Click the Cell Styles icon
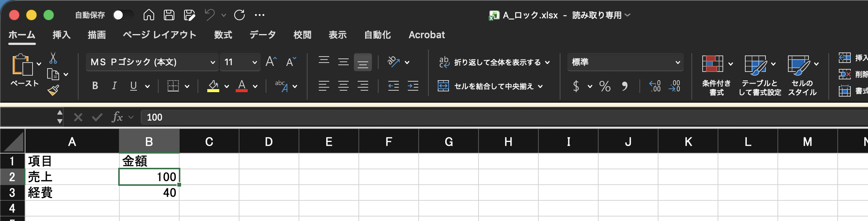The height and width of the screenshot is (221, 868). point(798,64)
